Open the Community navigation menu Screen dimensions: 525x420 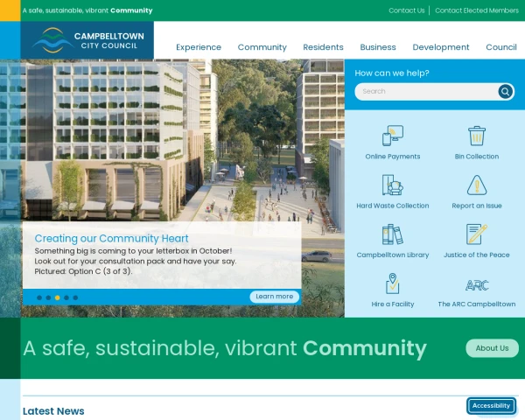(x=262, y=47)
